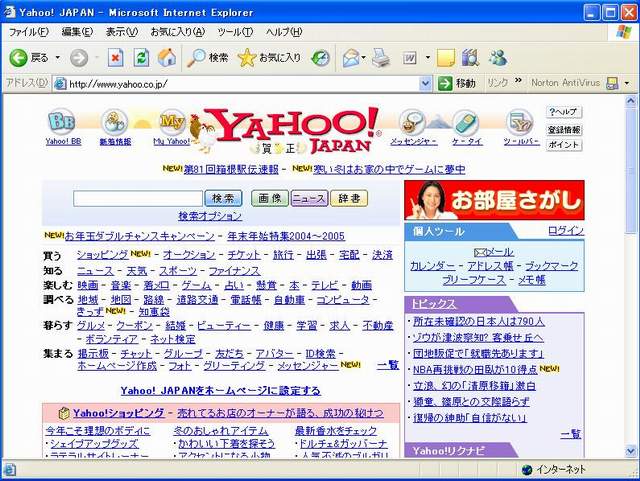This screenshot has height=481, width=640.
Task: Click the Research book toolbar icon
Action: (470, 58)
